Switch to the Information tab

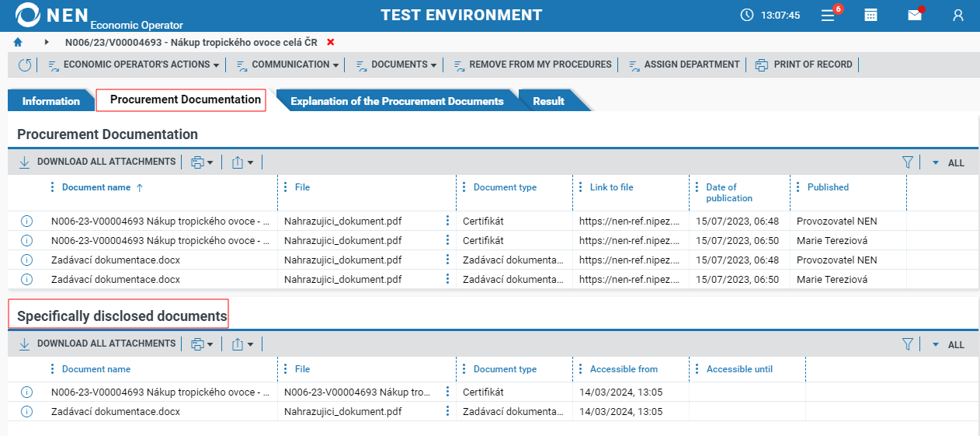point(50,101)
